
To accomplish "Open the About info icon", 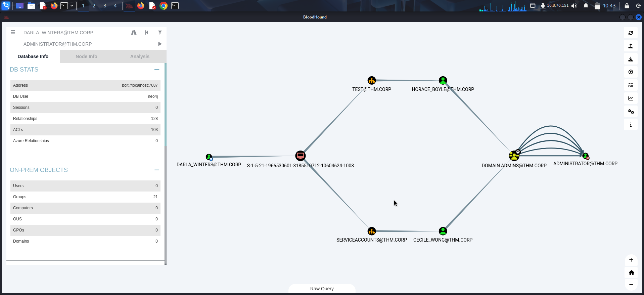I will [631, 125].
